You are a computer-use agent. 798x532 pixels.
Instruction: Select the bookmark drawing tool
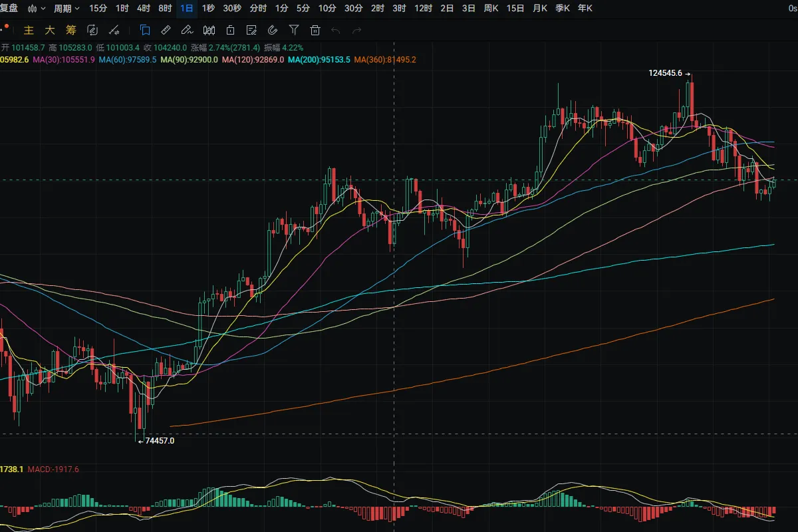[x=145, y=31]
